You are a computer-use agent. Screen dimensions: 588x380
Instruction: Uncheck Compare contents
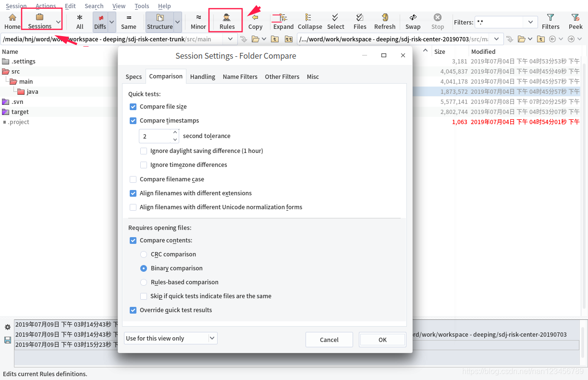(x=133, y=241)
